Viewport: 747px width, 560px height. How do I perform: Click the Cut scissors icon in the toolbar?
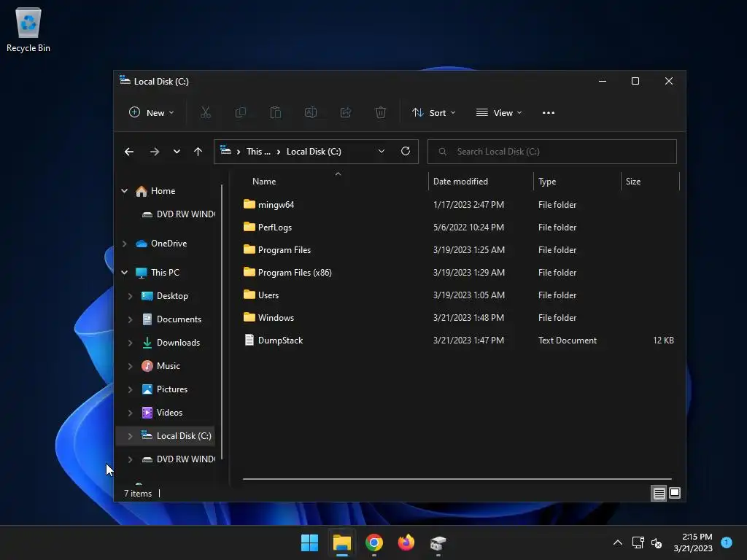tap(205, 113)
